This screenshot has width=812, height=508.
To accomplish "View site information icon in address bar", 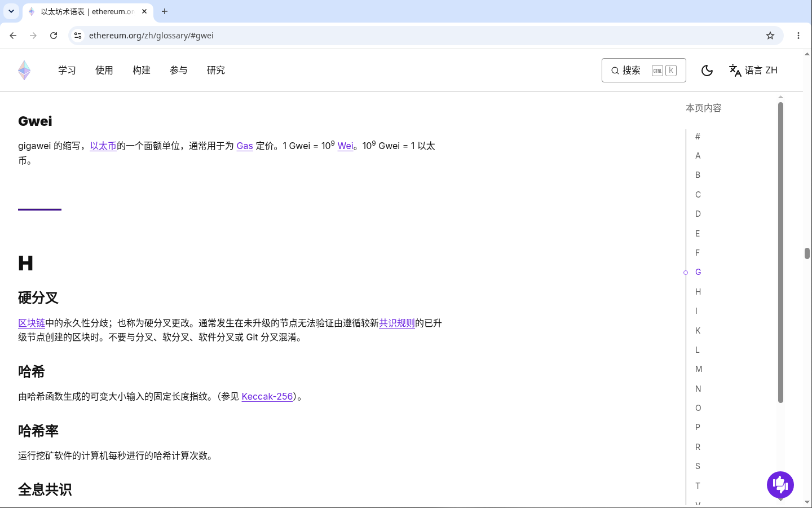I will tap(78, 36).
